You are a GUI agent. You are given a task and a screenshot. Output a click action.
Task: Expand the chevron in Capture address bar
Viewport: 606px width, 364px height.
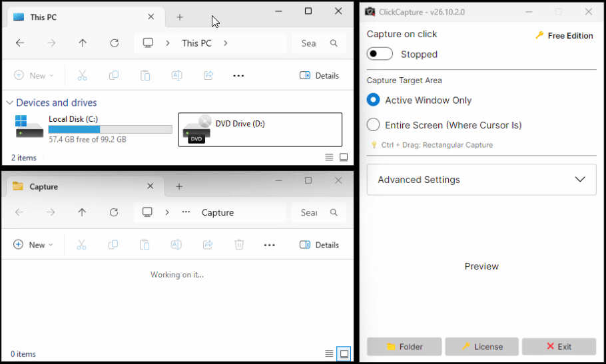click(167, 212)
